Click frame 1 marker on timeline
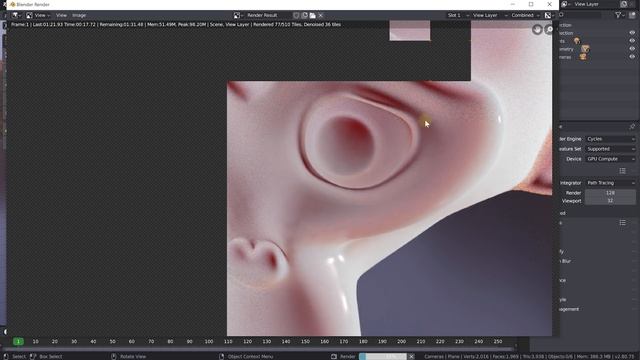Viewport: 640px width, 360px height. coord(18,341)
